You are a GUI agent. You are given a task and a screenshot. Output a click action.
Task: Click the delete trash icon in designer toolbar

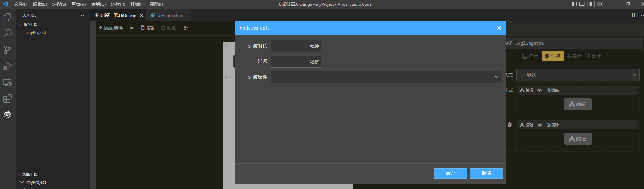click(132, 28)
